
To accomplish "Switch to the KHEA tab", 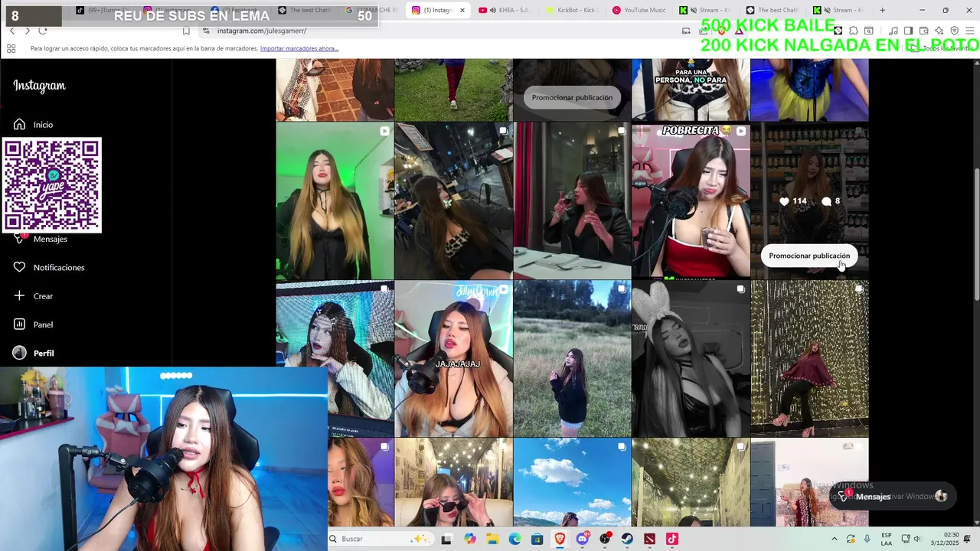I will [504, 10].
